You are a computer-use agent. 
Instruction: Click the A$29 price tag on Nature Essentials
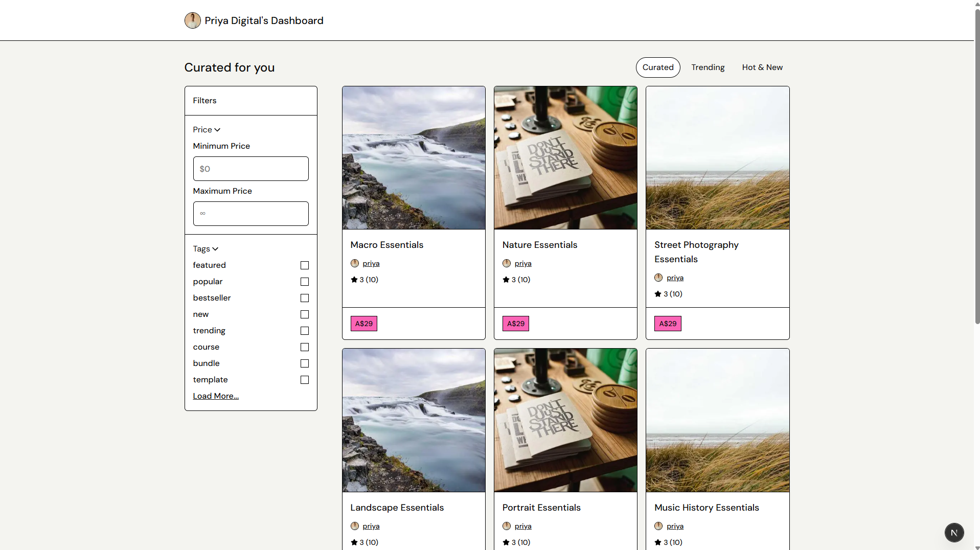pyautogui.click(x=515, y=324)
